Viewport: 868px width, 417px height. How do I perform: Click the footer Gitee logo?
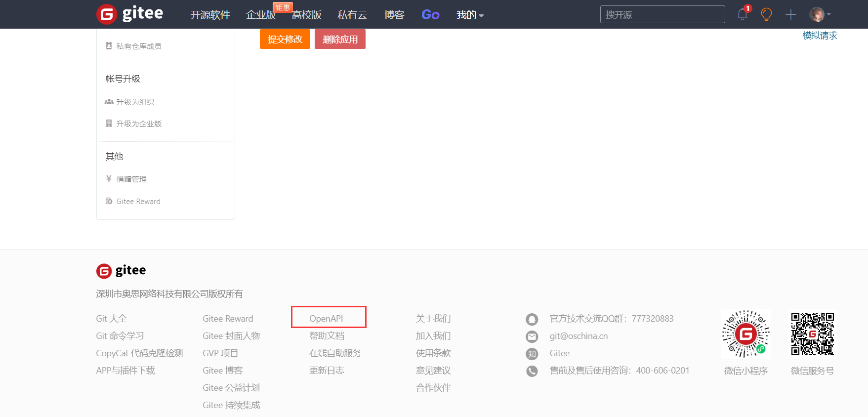(x=121, y=271)
